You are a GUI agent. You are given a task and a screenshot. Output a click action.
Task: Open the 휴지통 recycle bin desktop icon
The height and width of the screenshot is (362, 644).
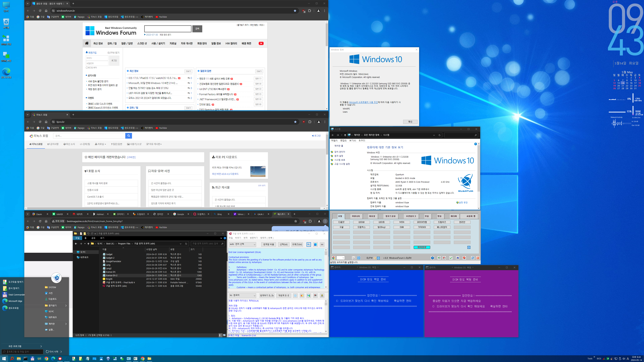6,23
